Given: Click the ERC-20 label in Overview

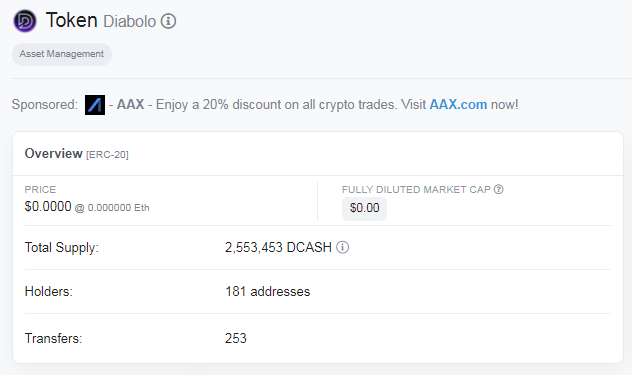Looking at the screenshot, I should (x=107, y=155).
